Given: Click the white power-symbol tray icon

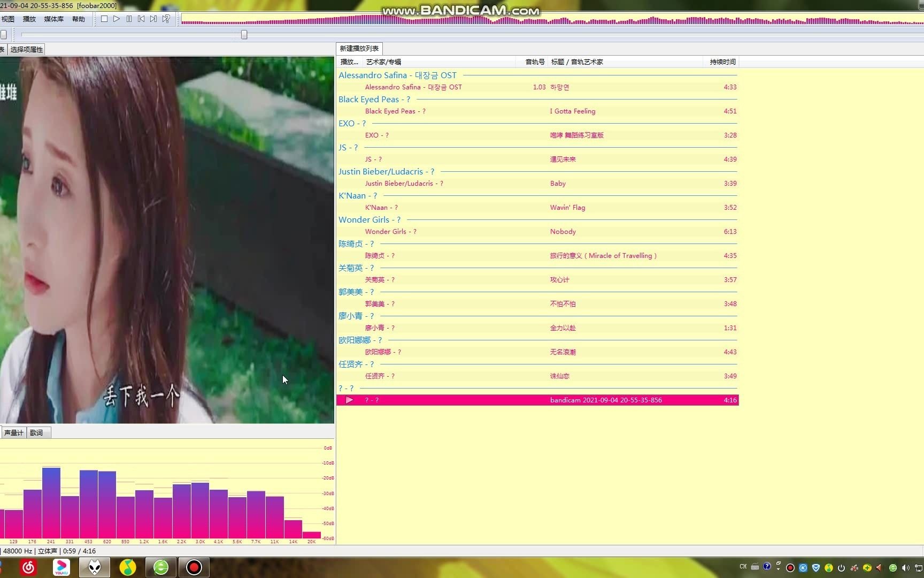Looking at the screenshot, I should pyautogui.click(x=842, y=568).
